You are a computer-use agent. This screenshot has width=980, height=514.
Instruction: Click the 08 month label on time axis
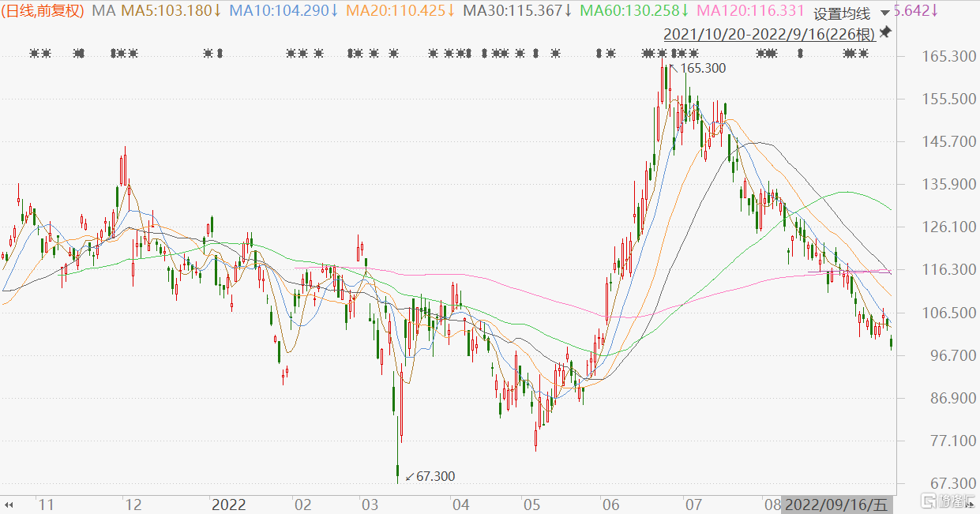(x=772, y=504)
